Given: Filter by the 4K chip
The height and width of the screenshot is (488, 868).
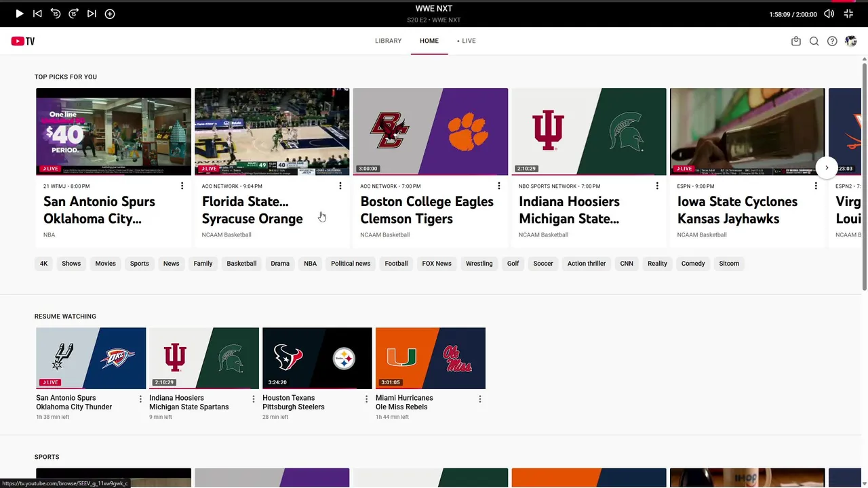Looking at the screenshot, I should tap(44, 264).
